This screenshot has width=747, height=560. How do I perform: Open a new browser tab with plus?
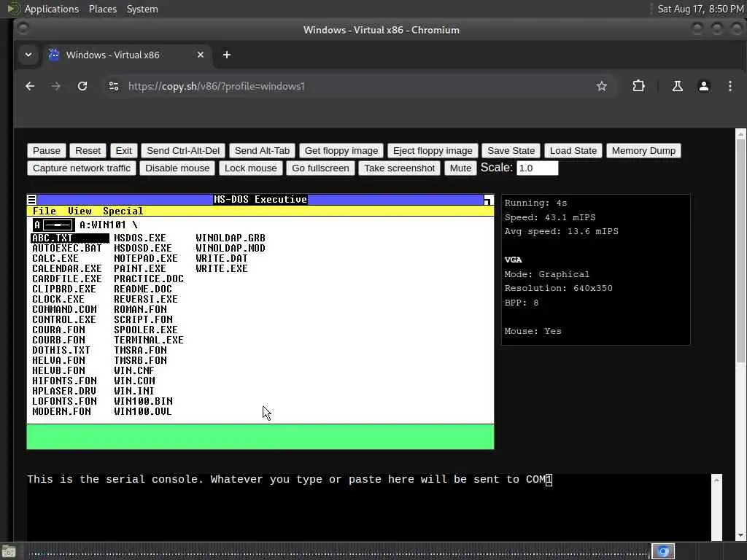[227, 55]
